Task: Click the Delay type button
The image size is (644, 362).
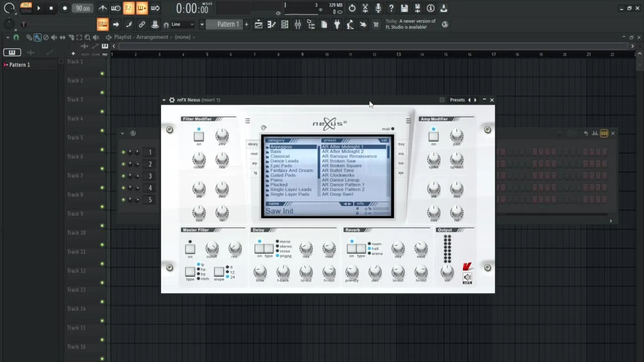Action: click(269, 248)
